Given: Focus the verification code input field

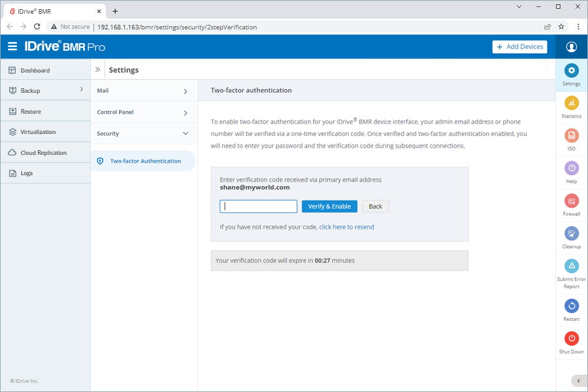Looking at the screenshot, I should tap(258, 206).
